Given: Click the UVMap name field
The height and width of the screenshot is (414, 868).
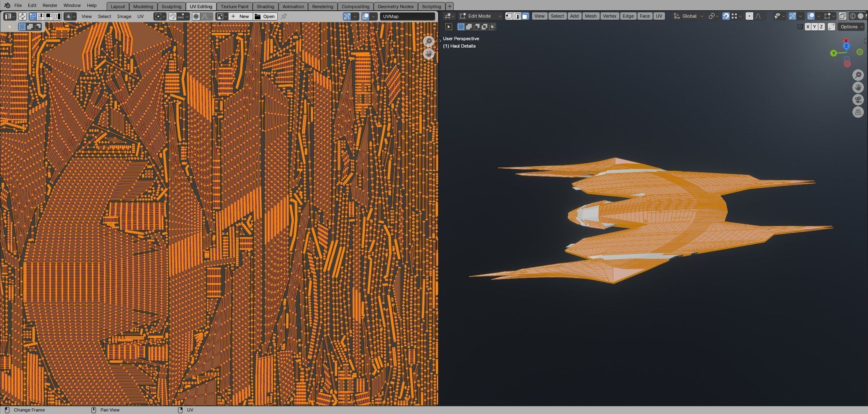Looking at the screenshot, I should [x=407, y=16].
